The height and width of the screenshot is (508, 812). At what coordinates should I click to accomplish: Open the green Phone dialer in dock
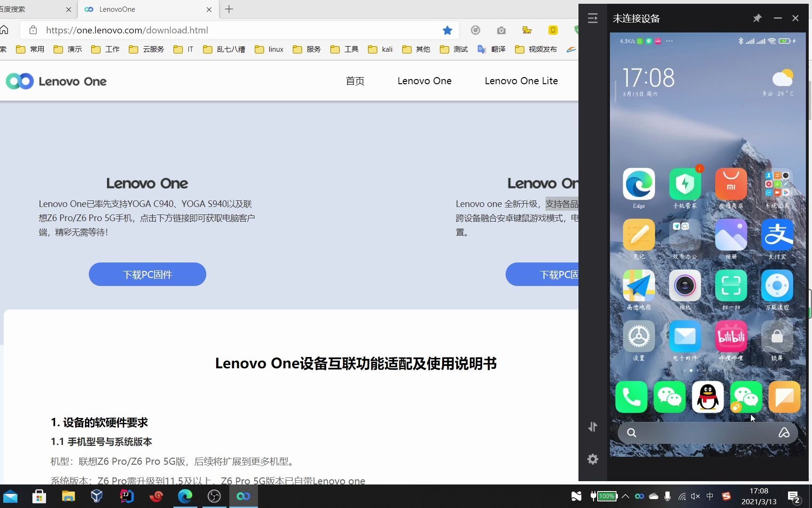coord(631,397)
